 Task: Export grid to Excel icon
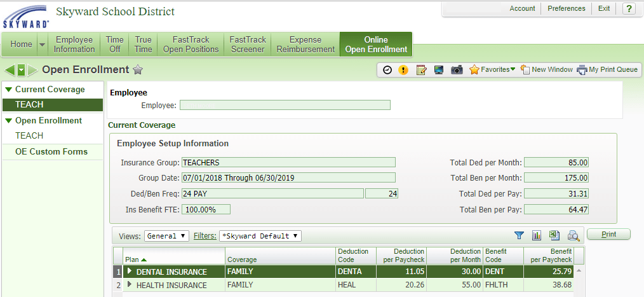(x=555, y=235)
